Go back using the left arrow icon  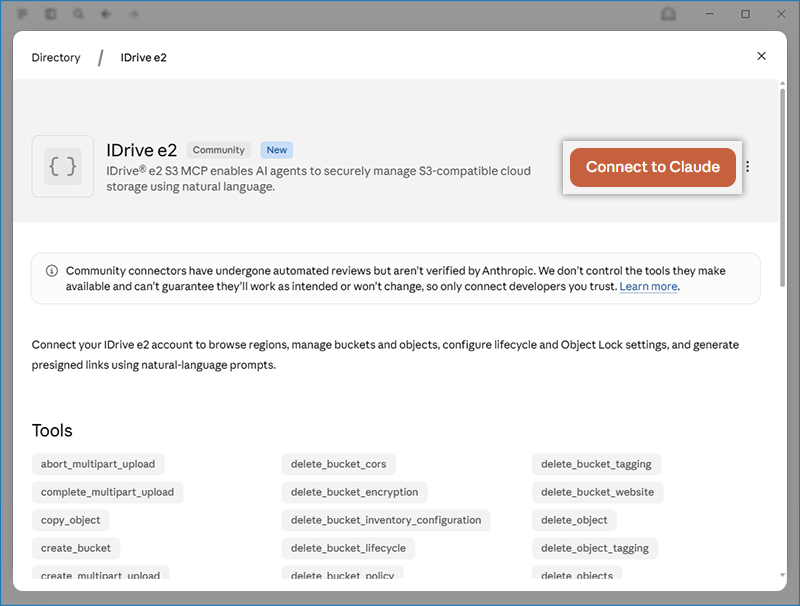tap(106, 14)
